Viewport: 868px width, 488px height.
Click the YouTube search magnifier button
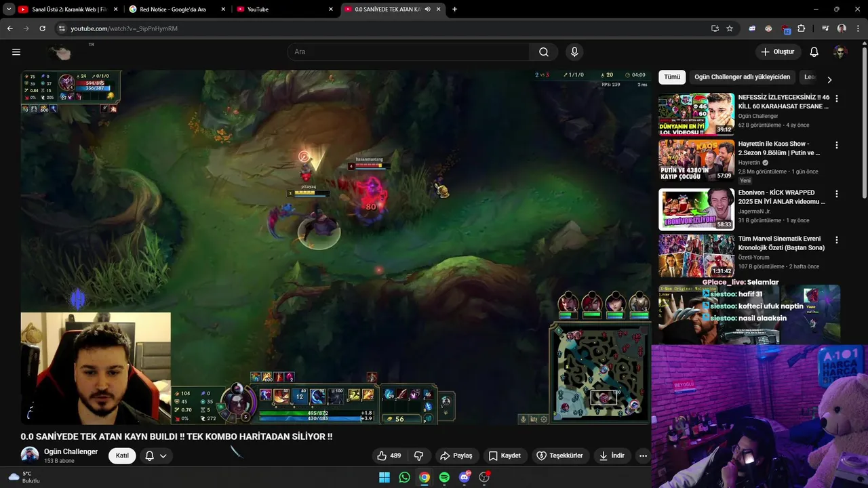544,52
